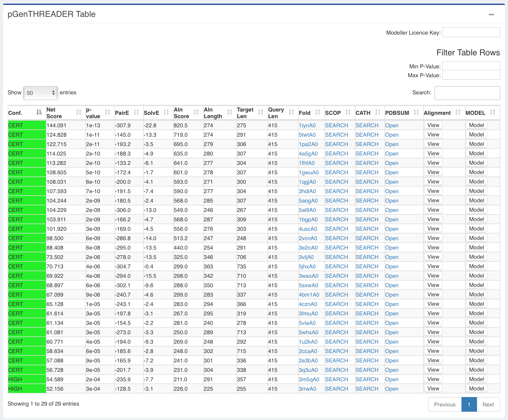Open fold link 5twtA0

tap(307, 135)
